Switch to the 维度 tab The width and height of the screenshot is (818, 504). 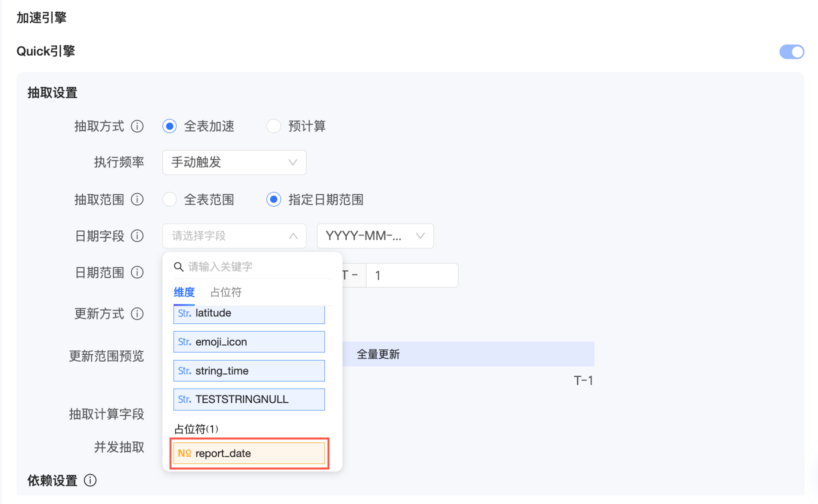tap(184, 292)
